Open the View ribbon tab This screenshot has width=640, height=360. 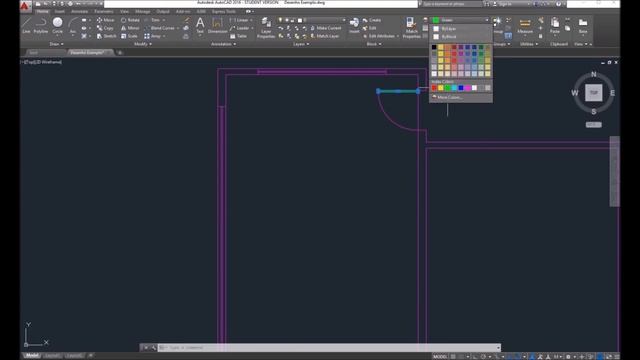(x=124, y=11)
